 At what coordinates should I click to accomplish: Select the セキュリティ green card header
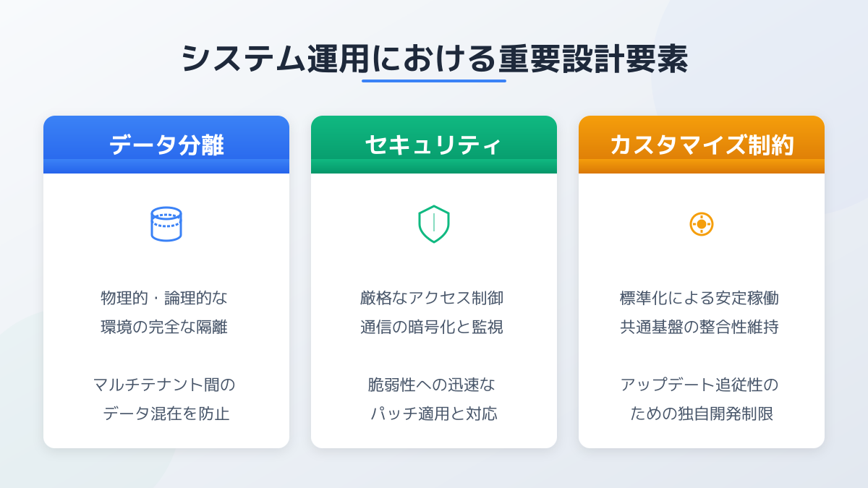coord(434,145)
